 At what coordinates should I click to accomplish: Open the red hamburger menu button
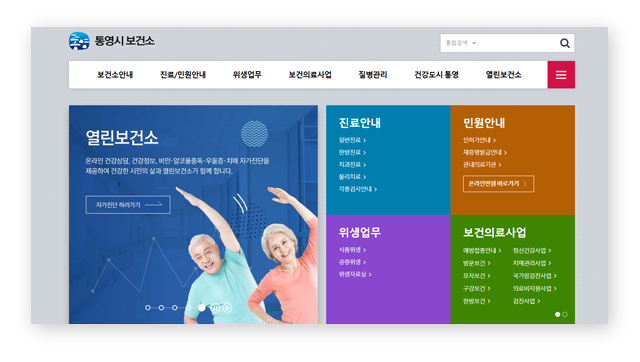pyautogui.click(x=561, y=75)
